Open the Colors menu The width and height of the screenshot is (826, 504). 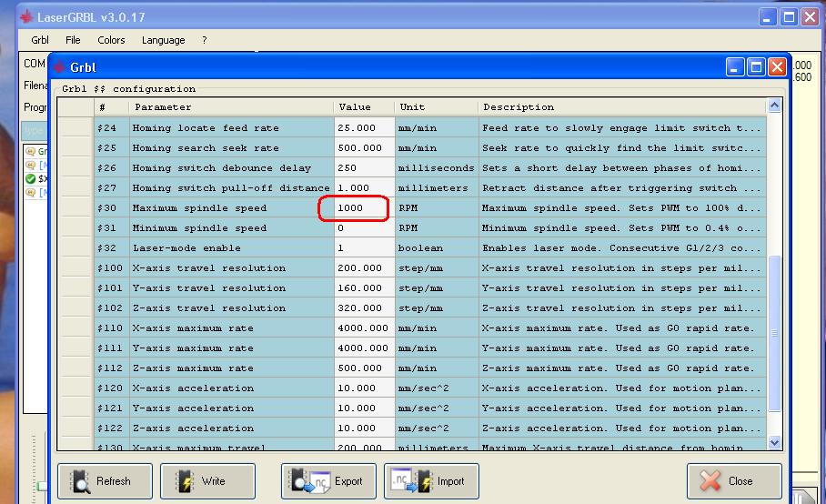[111, 40]
